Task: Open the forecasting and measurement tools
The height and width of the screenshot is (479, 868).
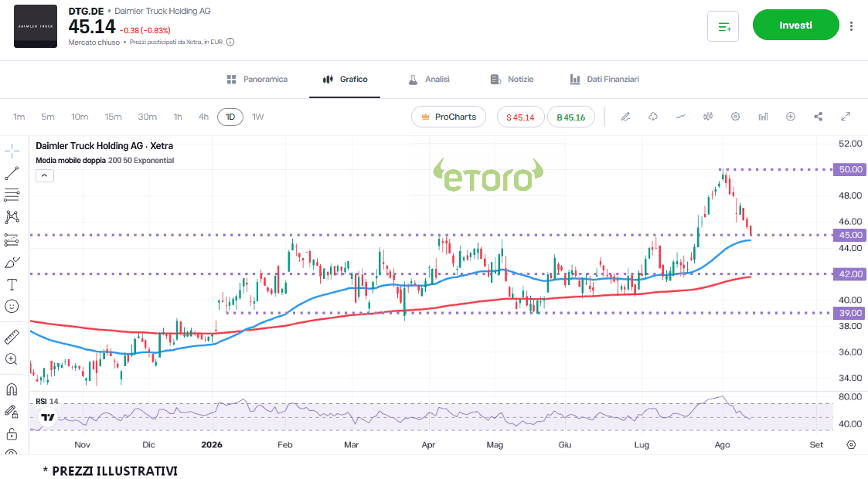Action: point(12,239)
